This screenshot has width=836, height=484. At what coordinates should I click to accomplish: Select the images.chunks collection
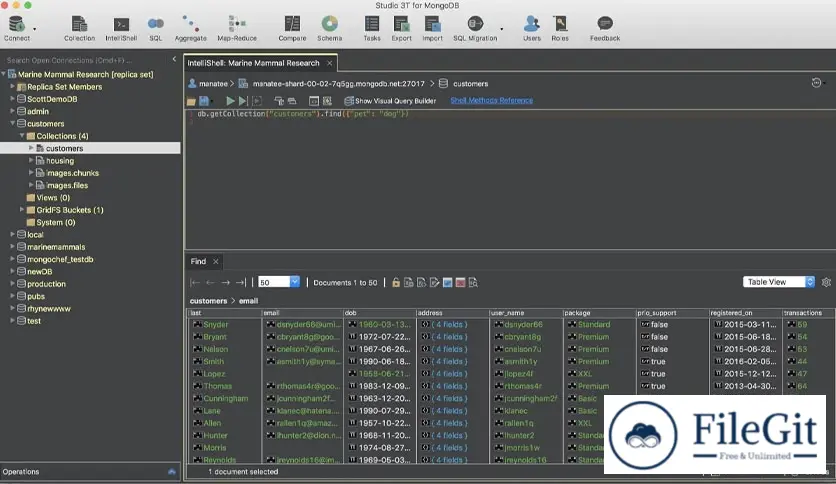pos(72,173)
